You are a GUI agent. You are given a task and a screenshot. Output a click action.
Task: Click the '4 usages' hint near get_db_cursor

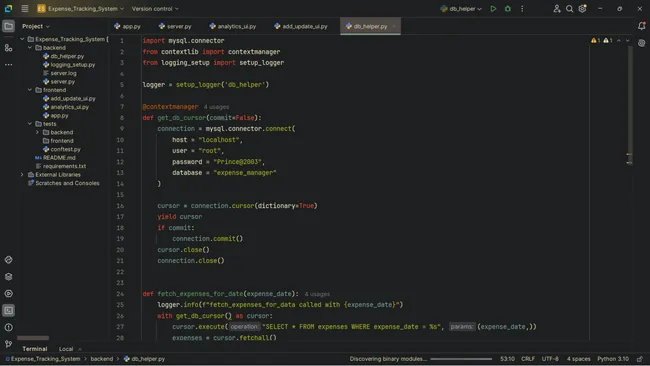pos(216,107)
